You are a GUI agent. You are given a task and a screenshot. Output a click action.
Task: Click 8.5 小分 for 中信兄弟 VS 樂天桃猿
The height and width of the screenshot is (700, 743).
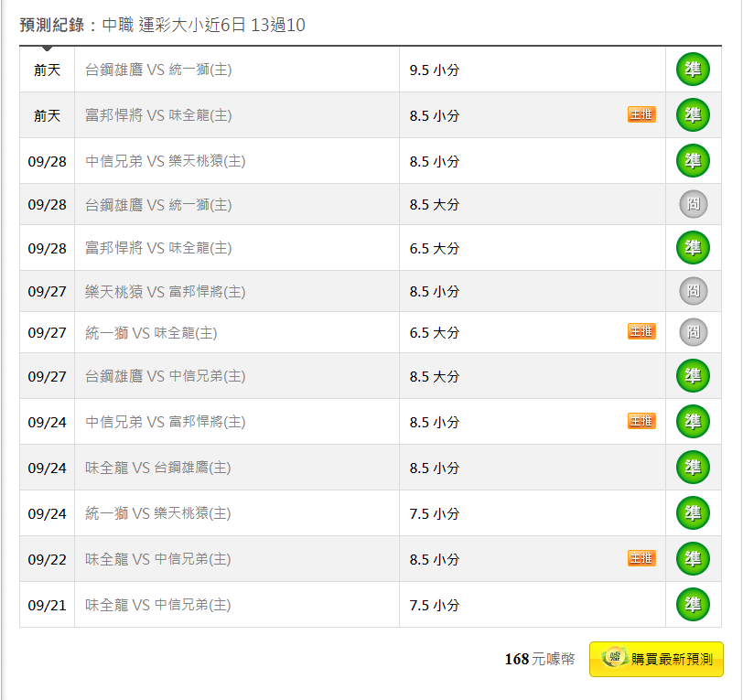(435, 162)
